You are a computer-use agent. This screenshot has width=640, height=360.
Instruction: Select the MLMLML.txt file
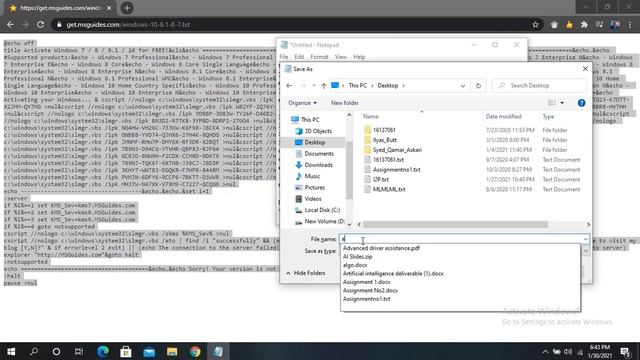[389, 189]
